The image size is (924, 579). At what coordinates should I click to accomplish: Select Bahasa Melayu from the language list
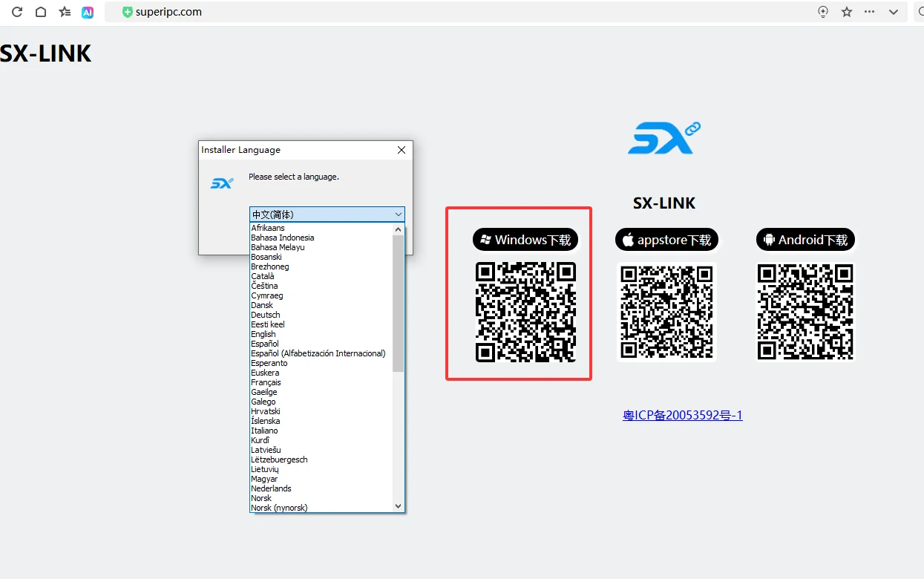tap(321, 247)
